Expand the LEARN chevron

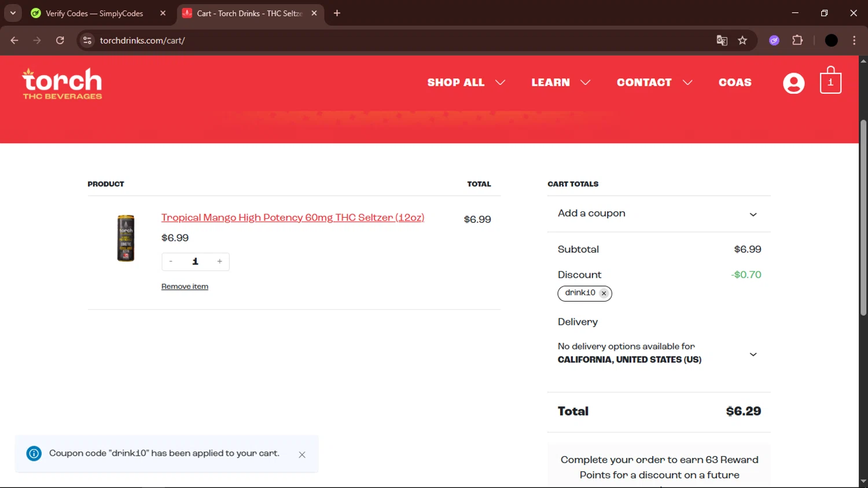coord(585,83)
